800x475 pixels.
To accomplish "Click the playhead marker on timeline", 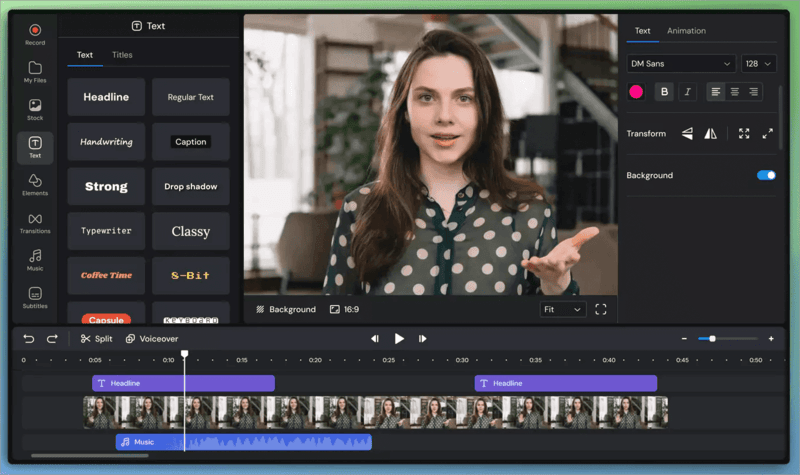I will pyautogui.click(x=185, y=354).
